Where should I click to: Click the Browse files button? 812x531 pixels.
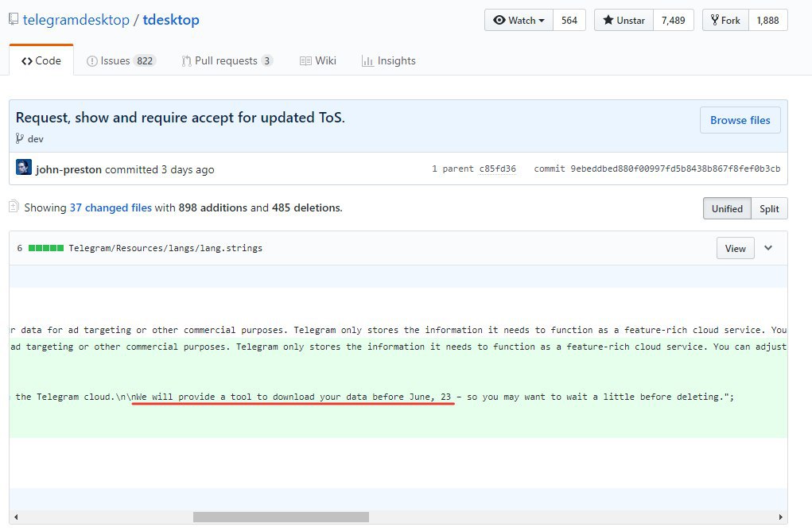tap(740, 120)
